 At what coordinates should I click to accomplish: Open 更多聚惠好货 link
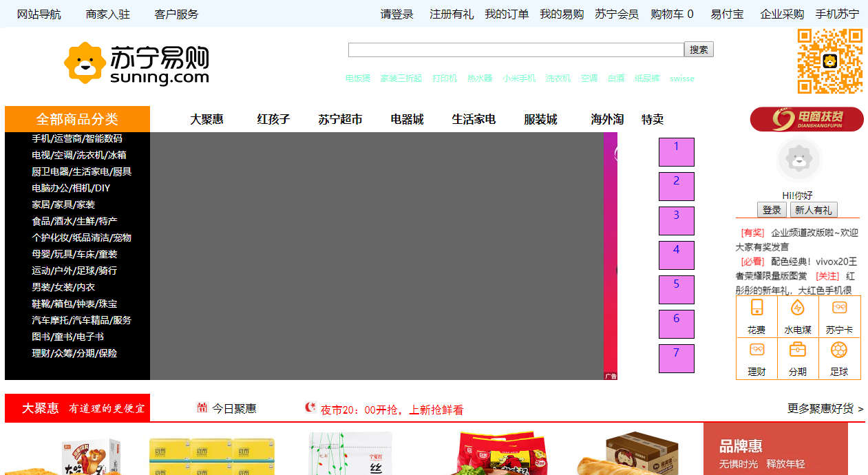click(x=825, y=408)
